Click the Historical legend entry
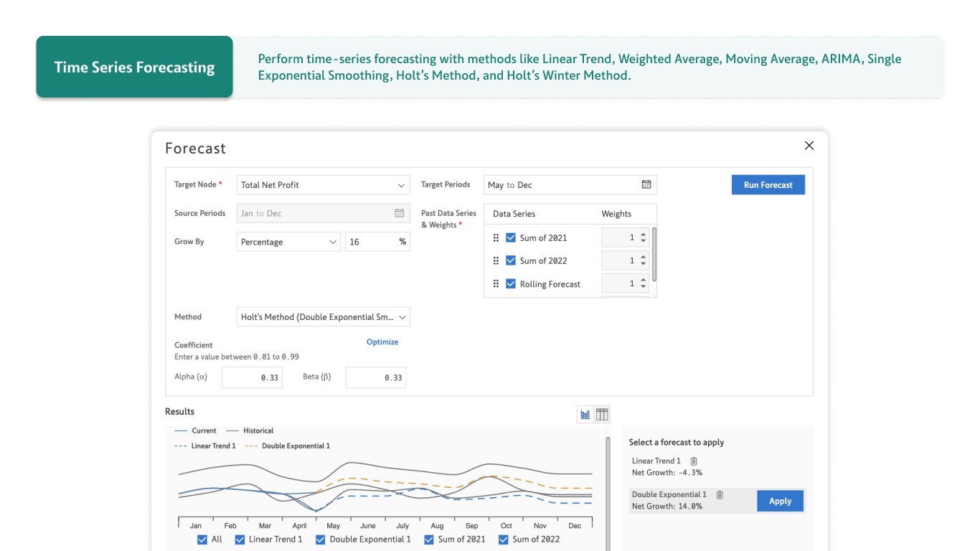Image resolution: width=980 pixels, height=551 pixels. (x=250, y=431)
